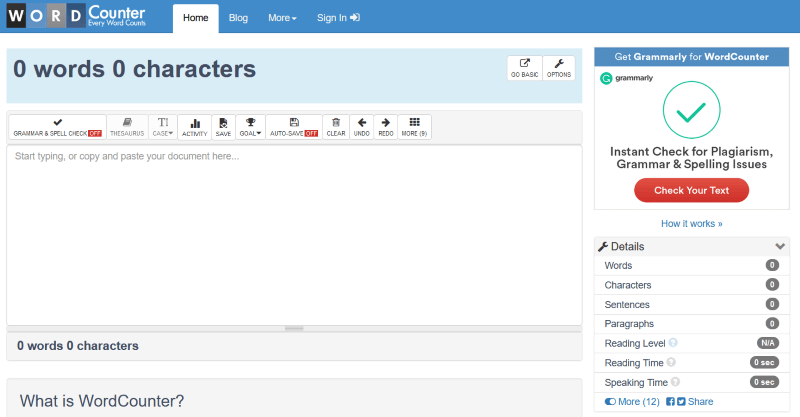Open the Goal dropdown
This screenshot has height=417, width=800.
250,127
